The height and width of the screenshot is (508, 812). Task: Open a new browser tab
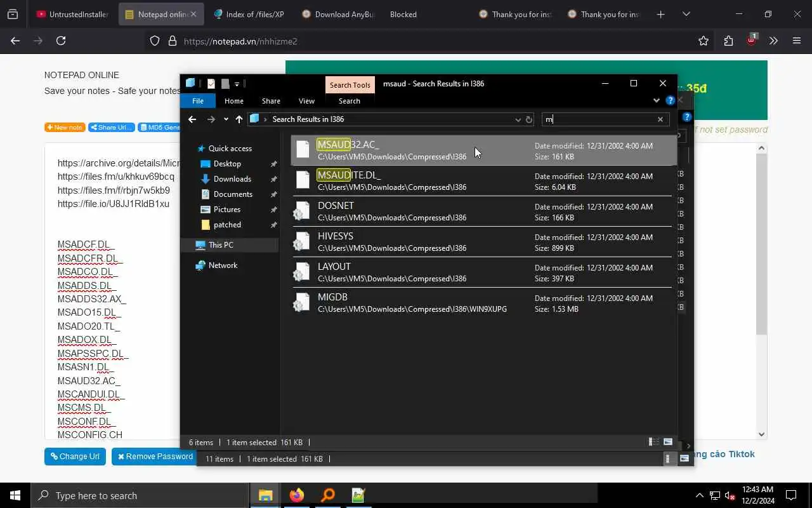(x=660, y=14)
